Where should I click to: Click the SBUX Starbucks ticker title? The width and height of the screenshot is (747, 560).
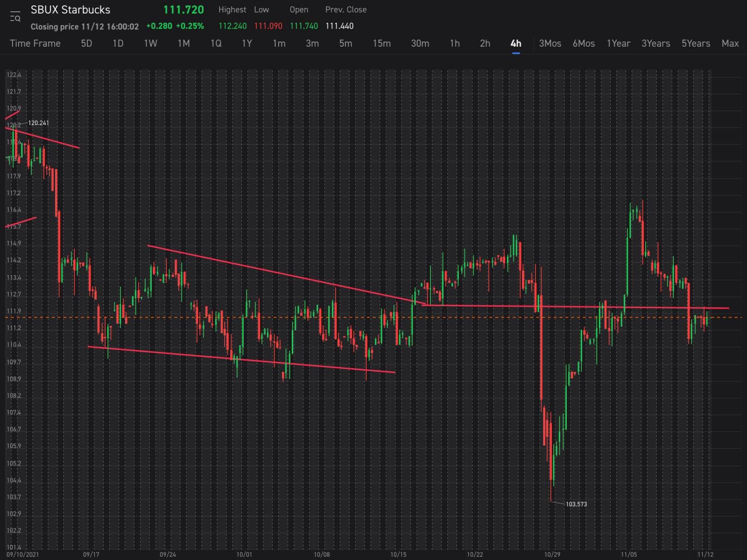tap(70, 10)
